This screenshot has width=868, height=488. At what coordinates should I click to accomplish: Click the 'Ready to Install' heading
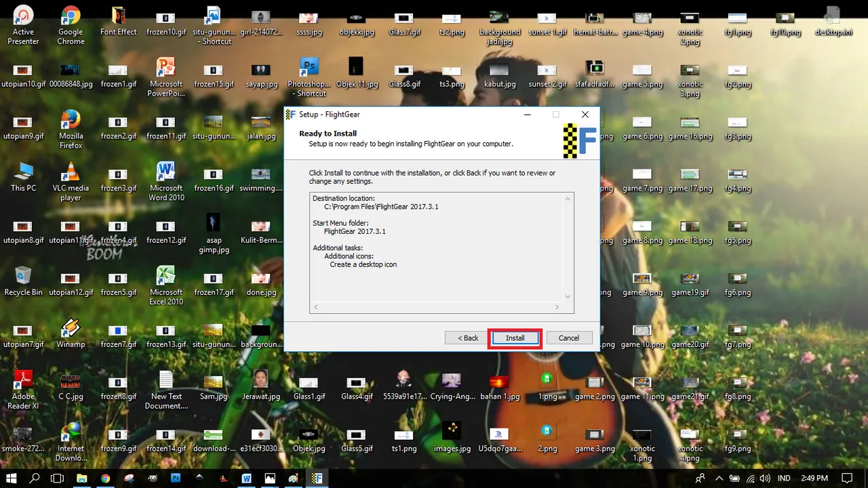pos(328,134)
